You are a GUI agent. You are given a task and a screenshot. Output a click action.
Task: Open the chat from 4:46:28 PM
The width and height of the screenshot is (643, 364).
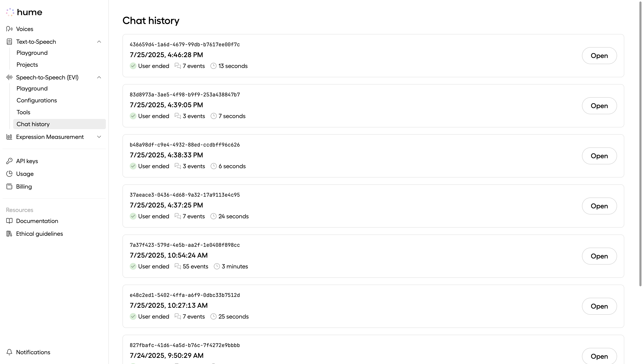point(599,56)
